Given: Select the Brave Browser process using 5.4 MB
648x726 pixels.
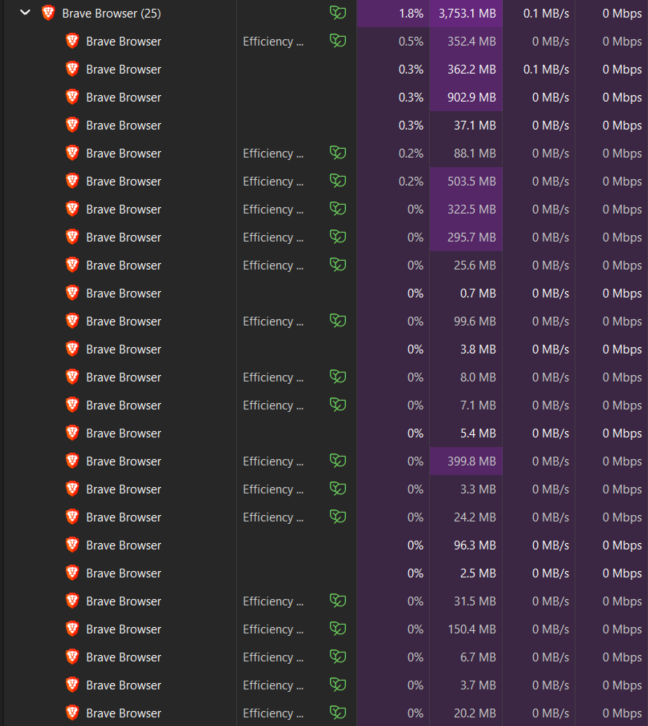Looking at the screenshot, I should [123, 433].
